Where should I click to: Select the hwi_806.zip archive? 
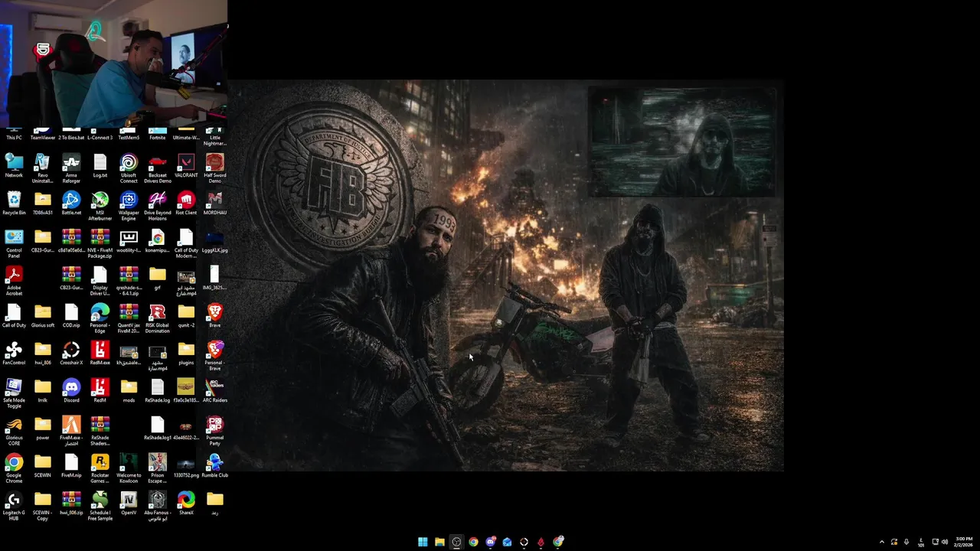(71, 504)
